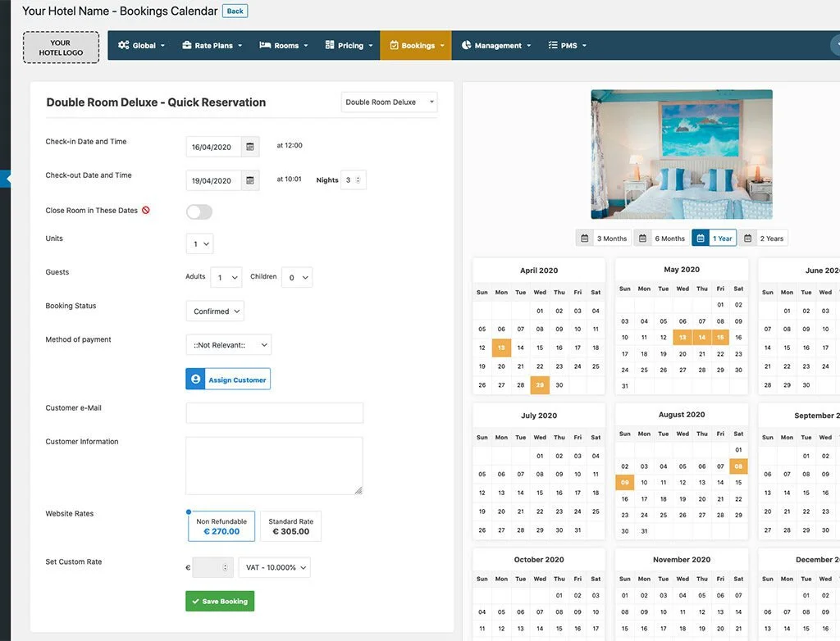840x641 pixels.
Task: Click the Check-in date field 16/04/2020
Action: 214,147
